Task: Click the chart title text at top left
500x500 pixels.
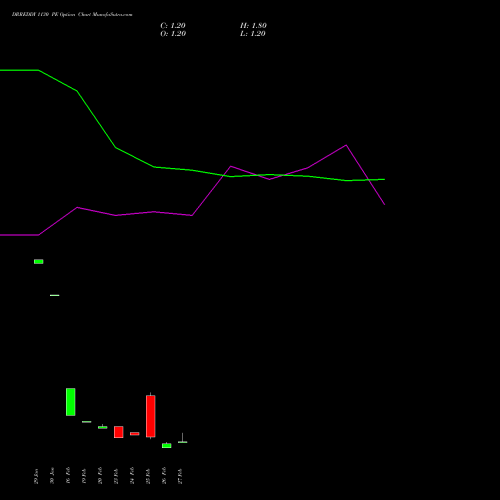Action: coord(72,15)
